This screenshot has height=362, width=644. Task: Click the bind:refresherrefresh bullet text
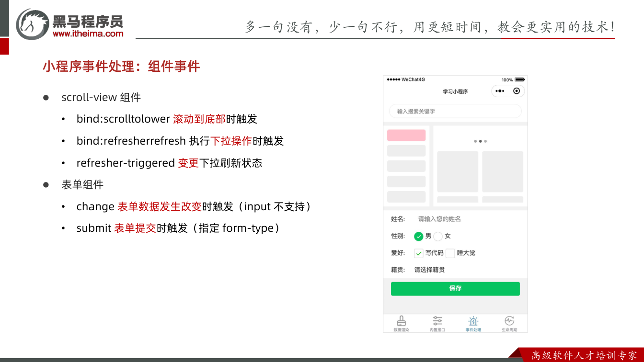coord(180,141)
